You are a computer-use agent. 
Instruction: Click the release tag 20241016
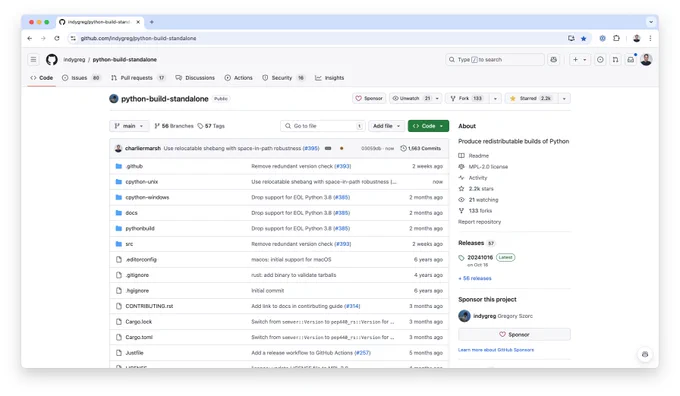pos(480,257)
